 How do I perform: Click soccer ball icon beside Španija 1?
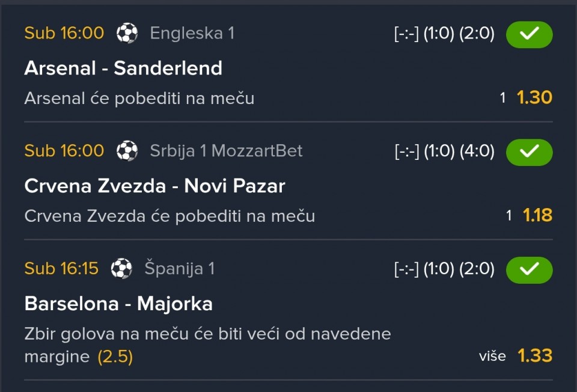(x=121, y=268)
